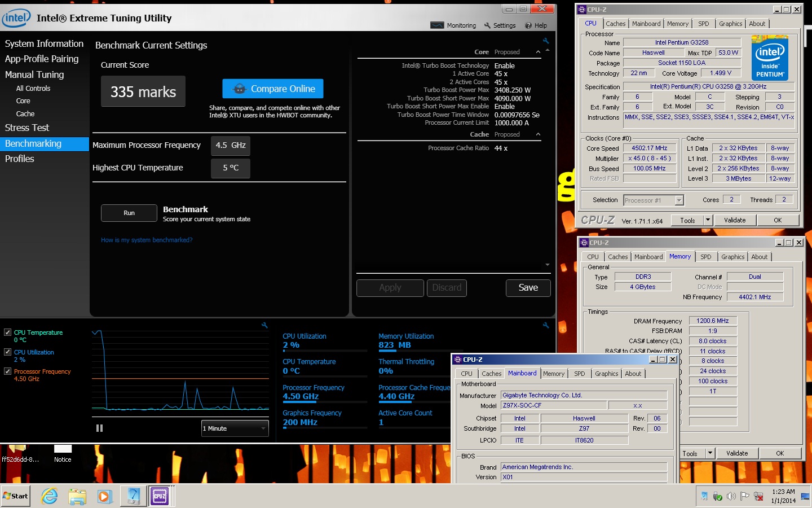Open Stress Test in sidebar
812x508 pixels.
[x=27, y=128]
